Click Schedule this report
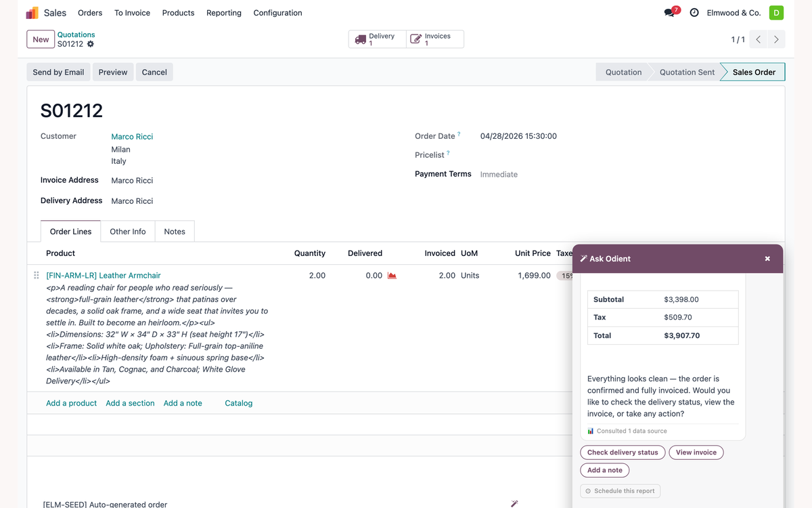The image size is (812, 508). 621,491
